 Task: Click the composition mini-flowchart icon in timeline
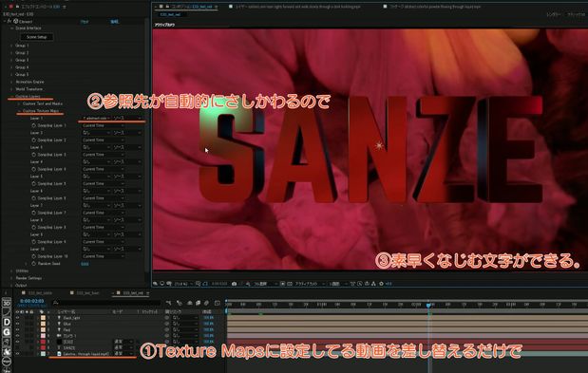pyautogui.click(x=169, y=303)
